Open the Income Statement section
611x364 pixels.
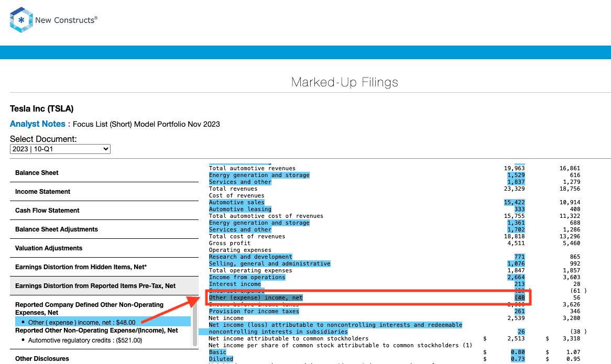click(104, 192)
